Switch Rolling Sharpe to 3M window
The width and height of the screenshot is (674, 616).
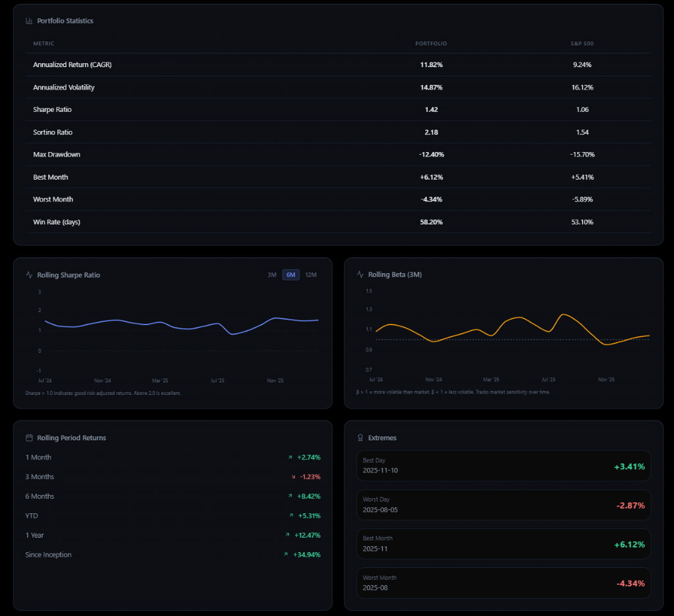(x=272, y=275)
